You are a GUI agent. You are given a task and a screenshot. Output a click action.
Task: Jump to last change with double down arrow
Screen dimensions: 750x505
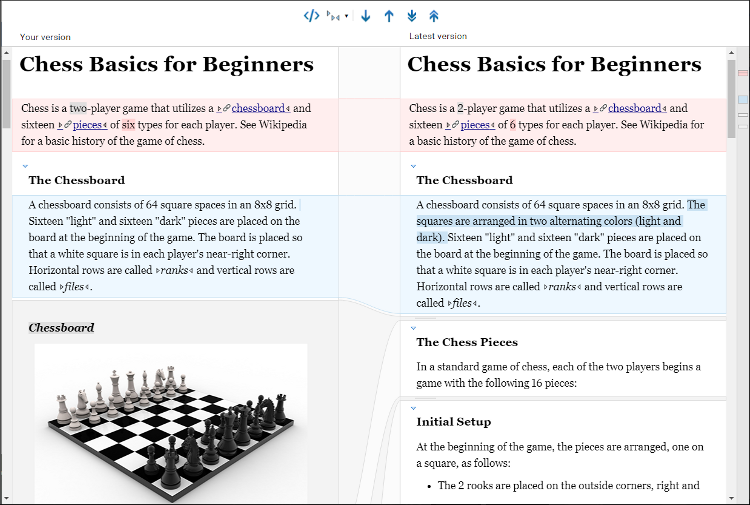point(411,16)
